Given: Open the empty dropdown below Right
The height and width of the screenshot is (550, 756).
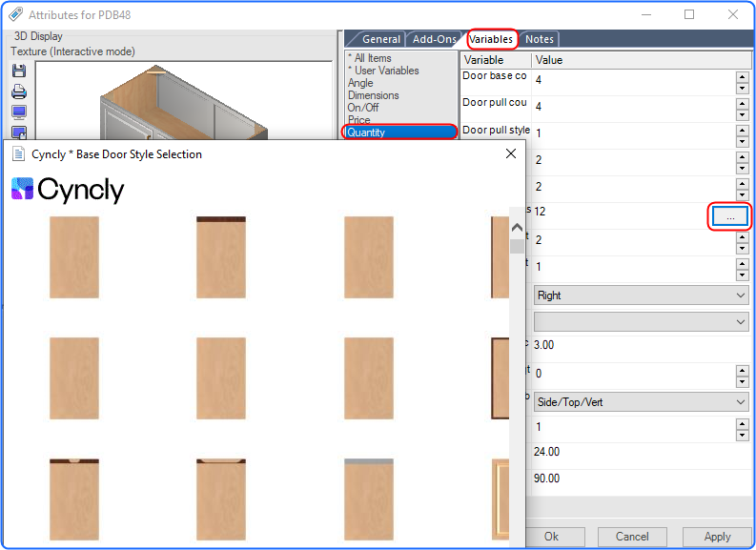Looking at the screenshot, I should 642,321.
